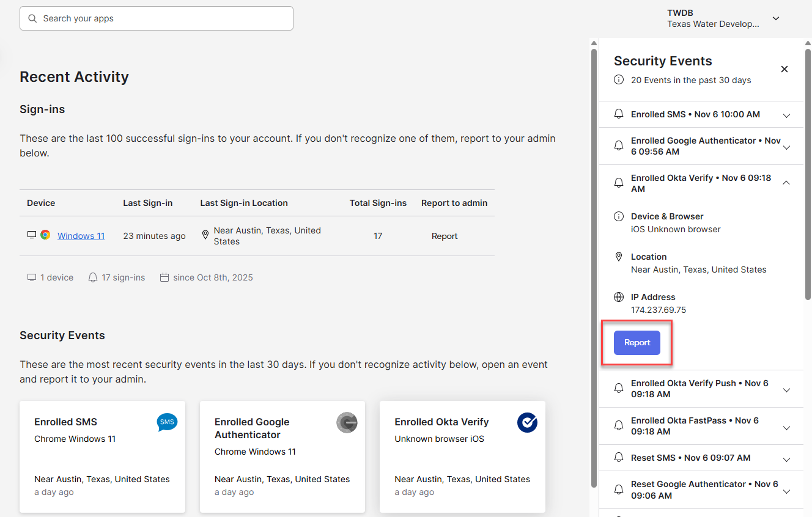Click the globe icon next to IP Address
The height and width of the screenshot is (517, 812).
(619, 297)
